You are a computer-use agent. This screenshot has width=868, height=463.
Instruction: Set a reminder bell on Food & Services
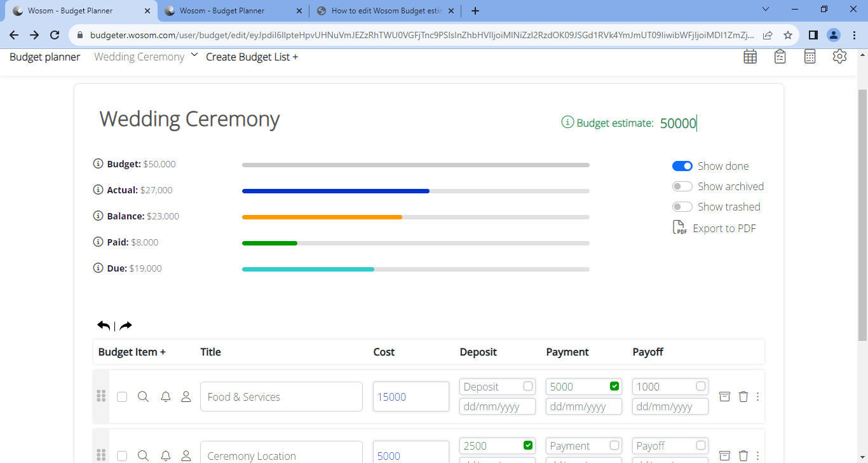point(166,396)
